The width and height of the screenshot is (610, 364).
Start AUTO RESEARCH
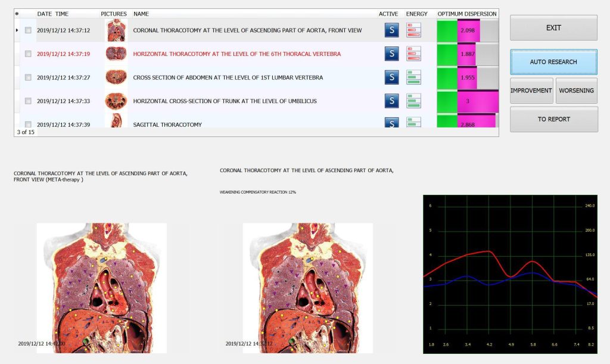click(553, 62)
